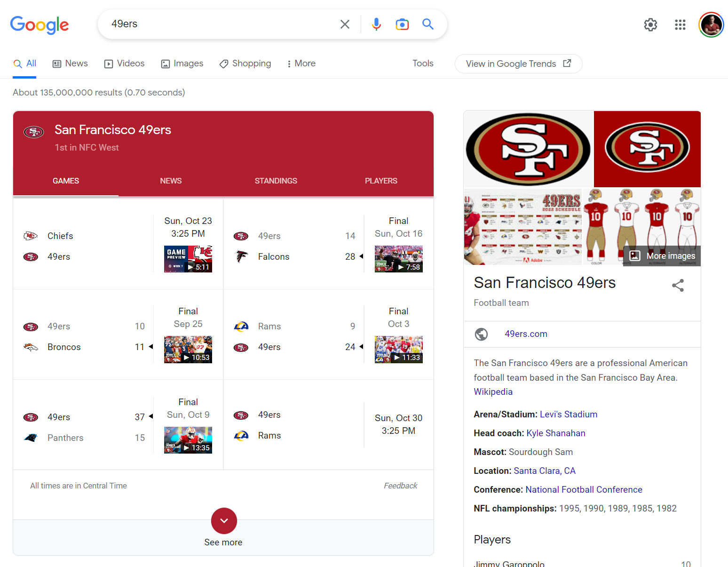Screen dimensions: 728x567
Task: Click the Rams logo in Oct 3 game
Action: [x=241, y=326]
